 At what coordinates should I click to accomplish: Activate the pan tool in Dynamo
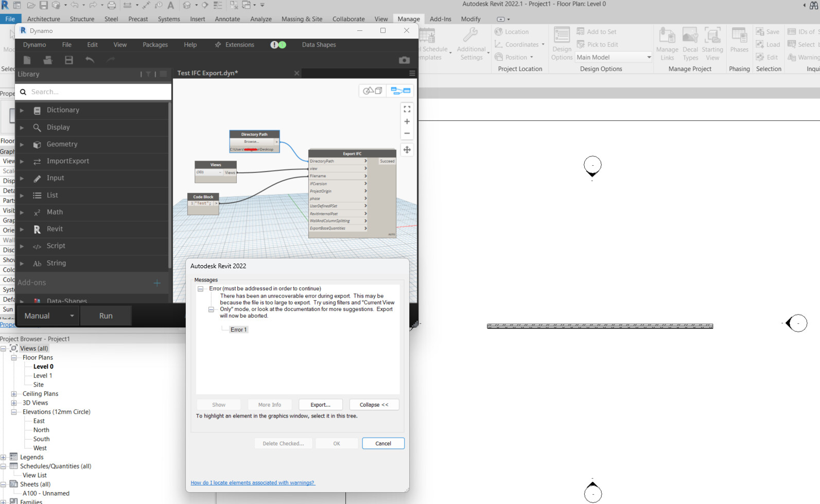tap(407, 150)
